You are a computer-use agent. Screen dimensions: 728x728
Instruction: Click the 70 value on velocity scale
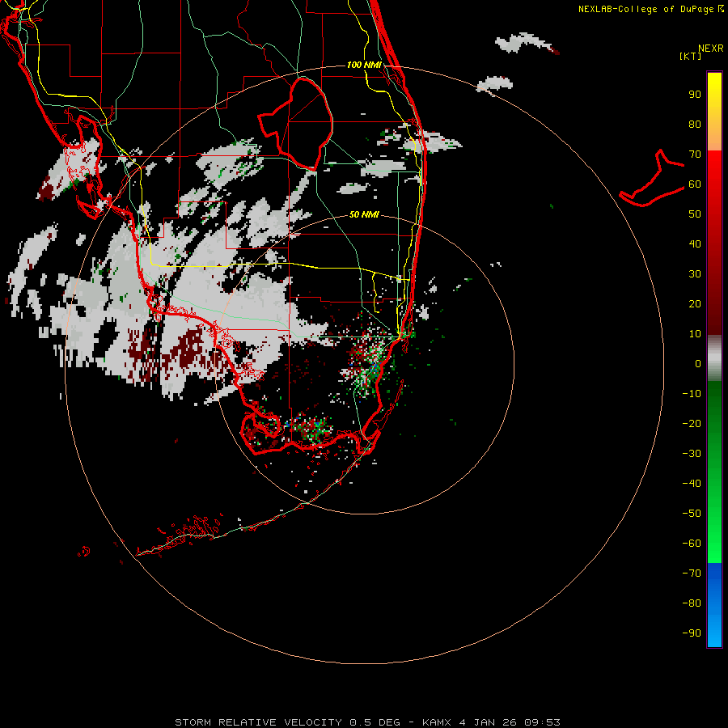[695, 154]
